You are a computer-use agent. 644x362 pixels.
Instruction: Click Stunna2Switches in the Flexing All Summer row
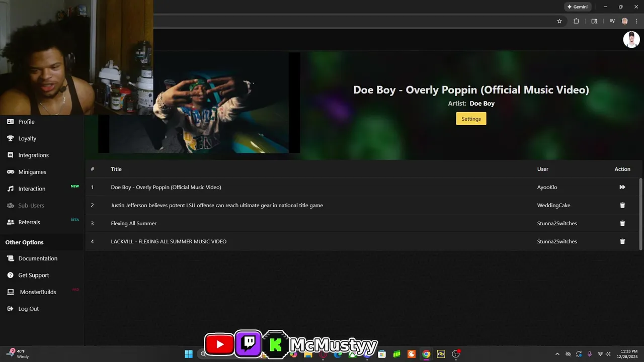click(557, 223)
